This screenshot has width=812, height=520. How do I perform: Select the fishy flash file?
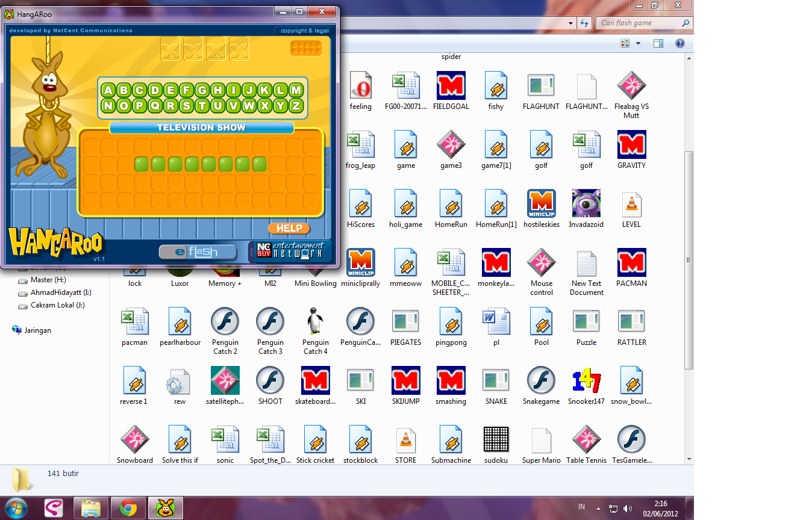(x=496, y=91)
